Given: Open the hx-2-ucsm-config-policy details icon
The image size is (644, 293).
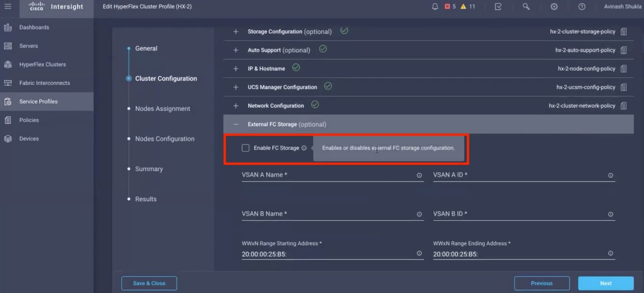Looking at the screenshot, I should [x=624, y=87].
